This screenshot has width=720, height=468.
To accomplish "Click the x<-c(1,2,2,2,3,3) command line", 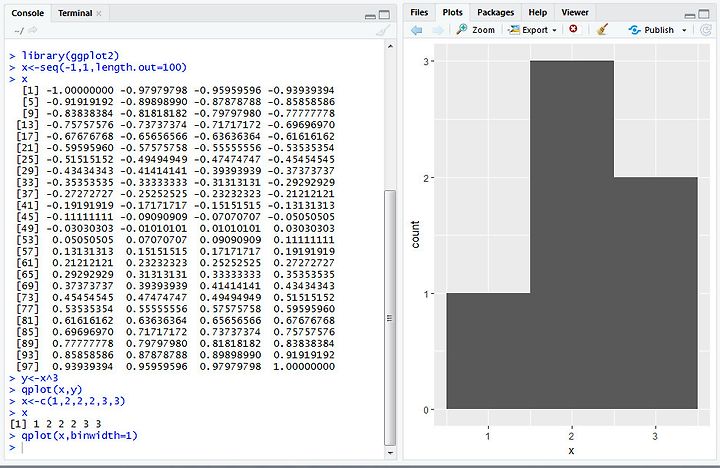I will (73, 401).
